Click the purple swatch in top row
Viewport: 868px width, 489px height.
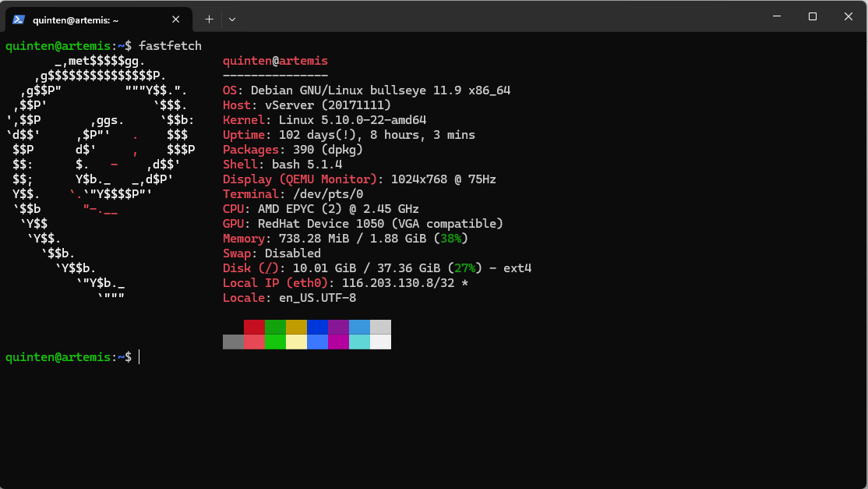(338, 327)
